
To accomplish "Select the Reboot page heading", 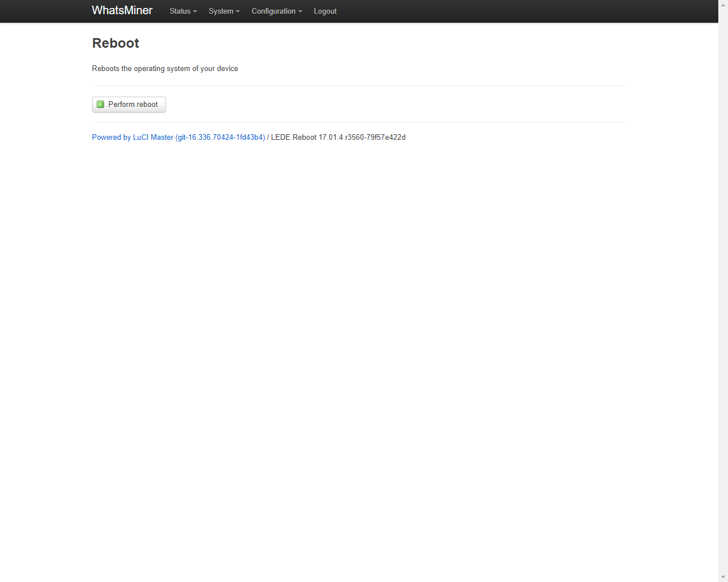I will (115, 43).
